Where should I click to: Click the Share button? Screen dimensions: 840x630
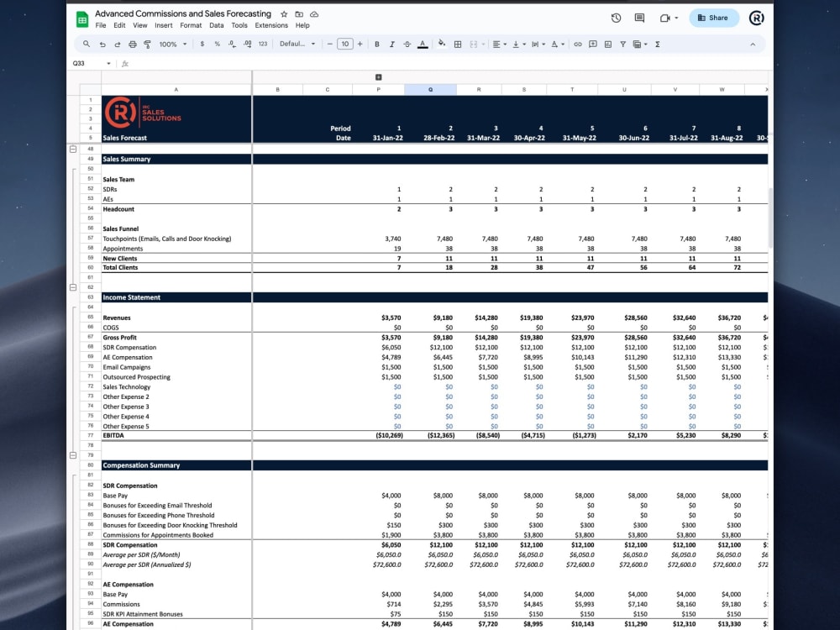coord(714,18)
